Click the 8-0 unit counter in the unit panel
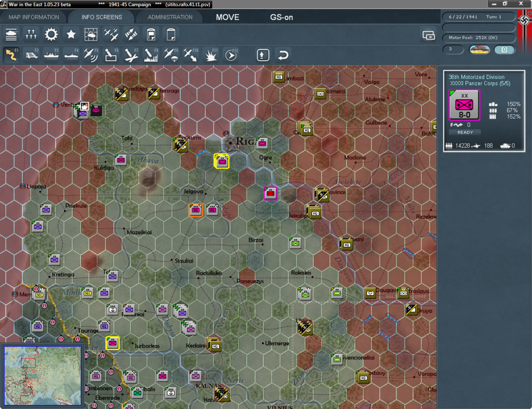 tap(464, 105)
